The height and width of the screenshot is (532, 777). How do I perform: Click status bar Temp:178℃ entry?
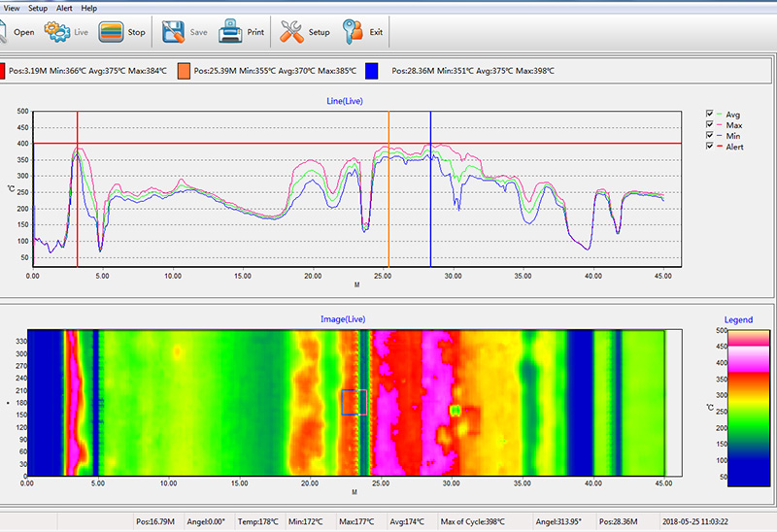point(257,521)
